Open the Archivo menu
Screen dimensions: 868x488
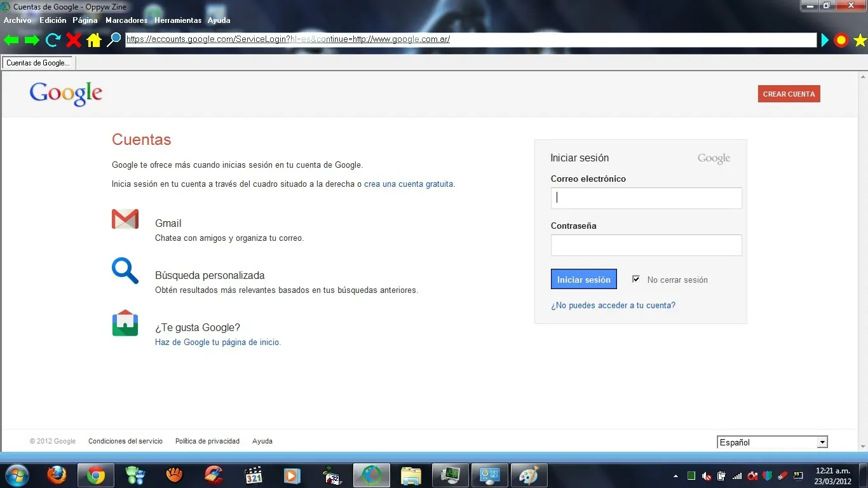(x=17, y=20)
